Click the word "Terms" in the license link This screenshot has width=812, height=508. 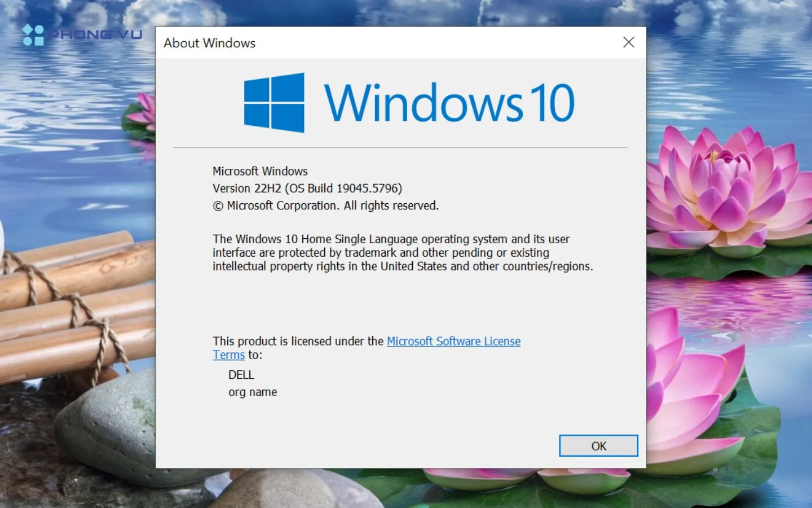point(228,355)
